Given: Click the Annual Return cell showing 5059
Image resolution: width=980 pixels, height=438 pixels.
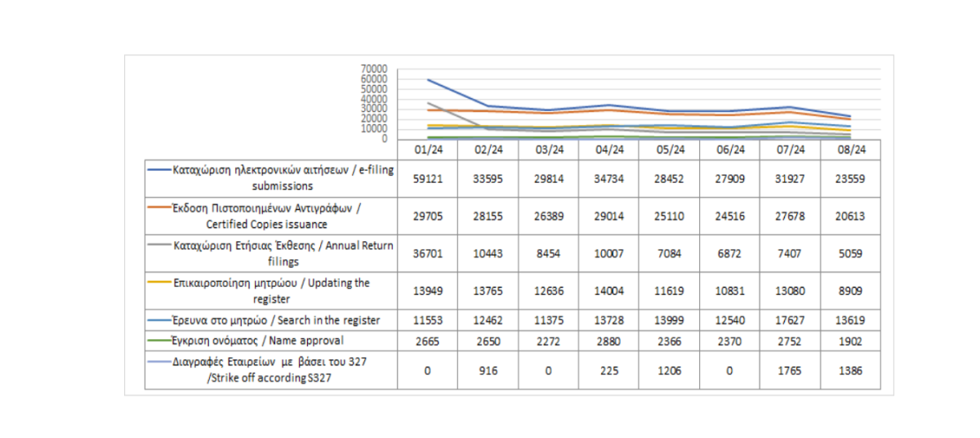Looking at the screenshot, I should pos(850,254).
